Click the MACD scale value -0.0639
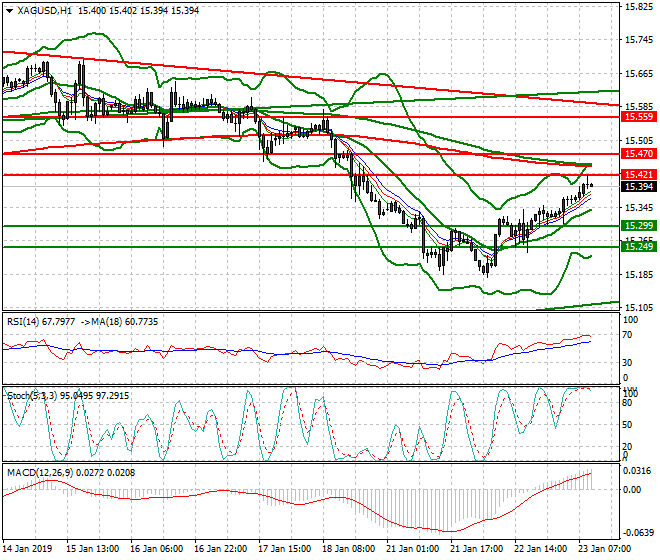660x560 pixels. (638, 533)
